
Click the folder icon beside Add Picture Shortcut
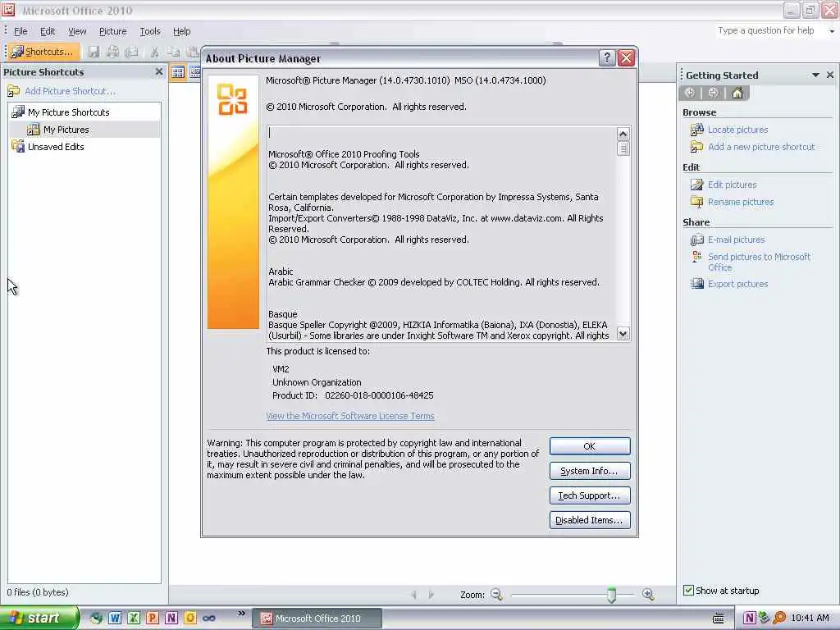[14, 91]
